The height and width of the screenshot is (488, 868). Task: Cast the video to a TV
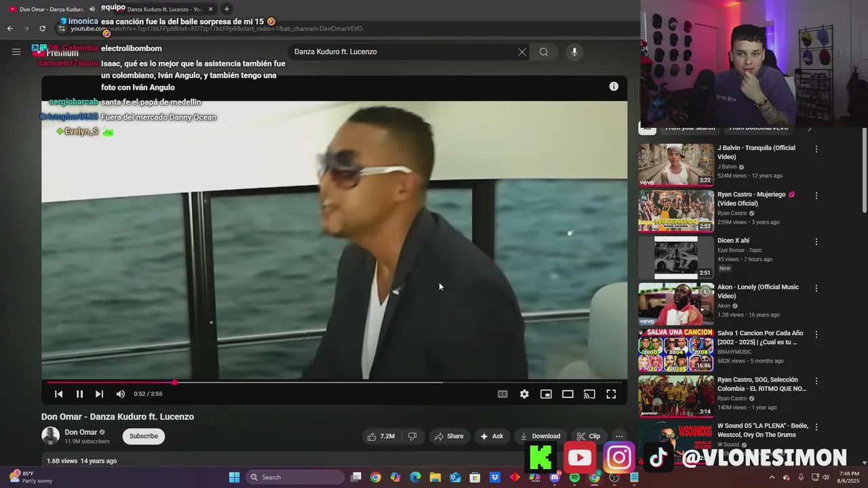589,394
